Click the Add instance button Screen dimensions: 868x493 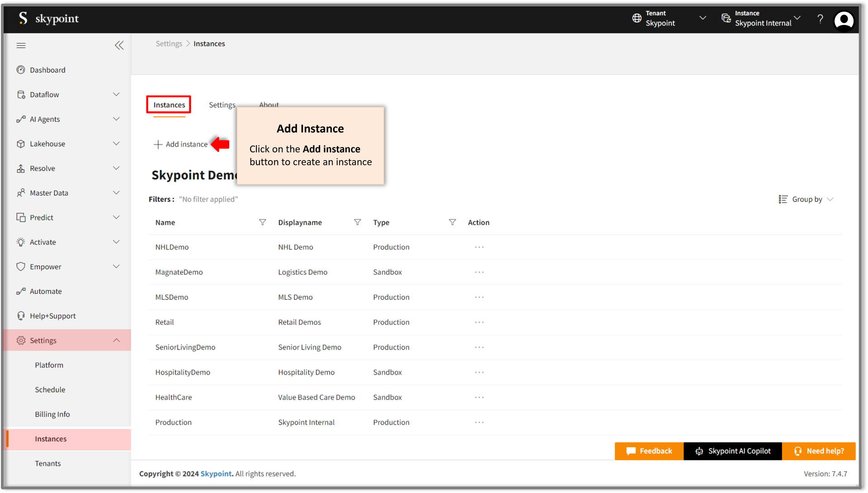[x=181, y=144]
